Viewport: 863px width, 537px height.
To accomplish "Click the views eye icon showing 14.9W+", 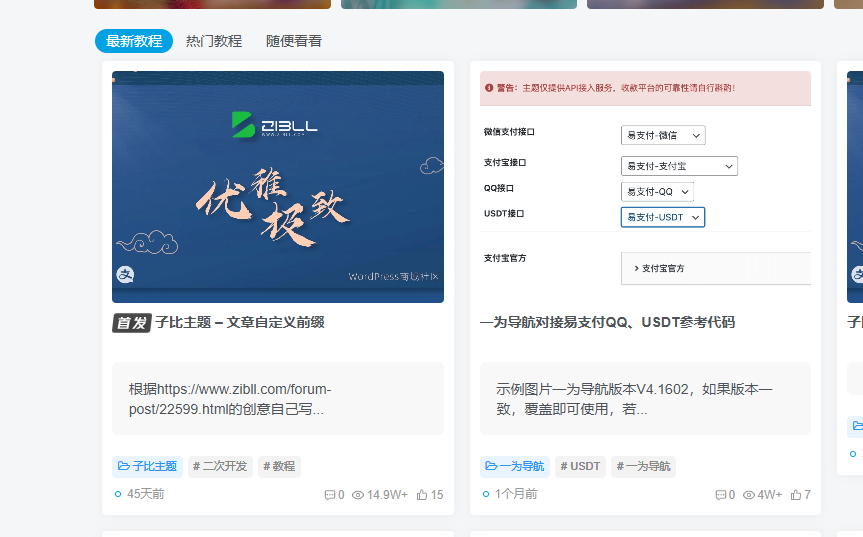I will pos(358,495).
